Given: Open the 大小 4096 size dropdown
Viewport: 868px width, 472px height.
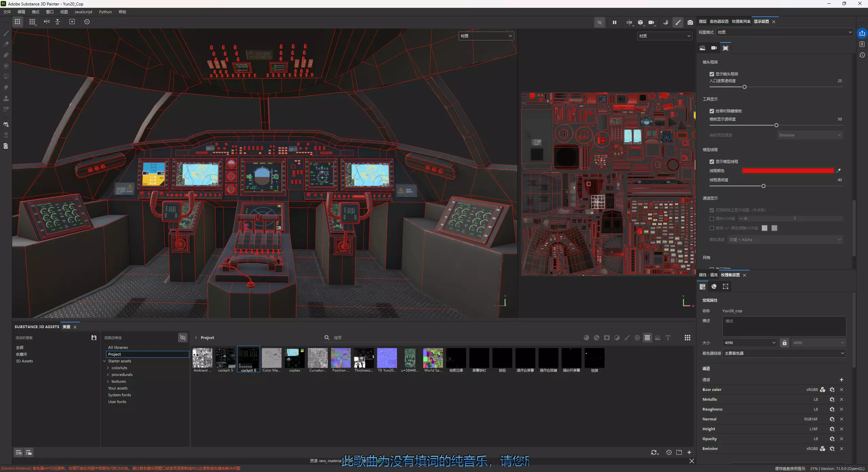Looking at the screenshot, I should click(x=750, y=343).
